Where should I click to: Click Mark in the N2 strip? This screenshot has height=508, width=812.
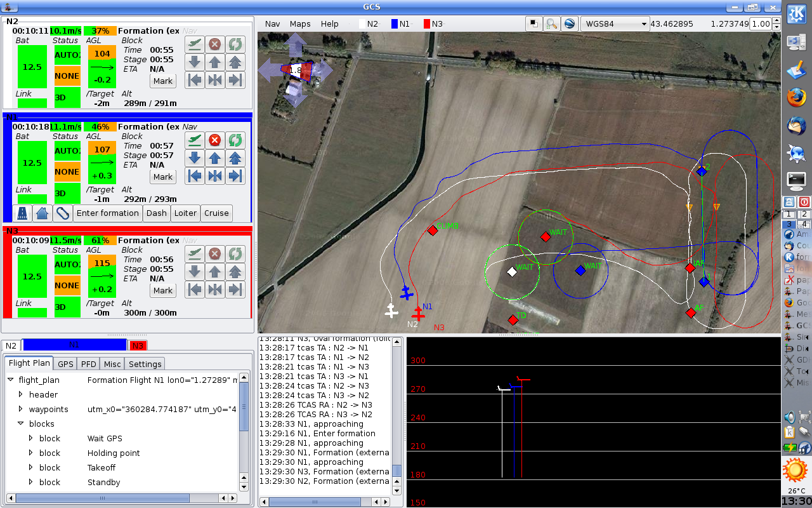pyautogui.click(x=163, y=81)
